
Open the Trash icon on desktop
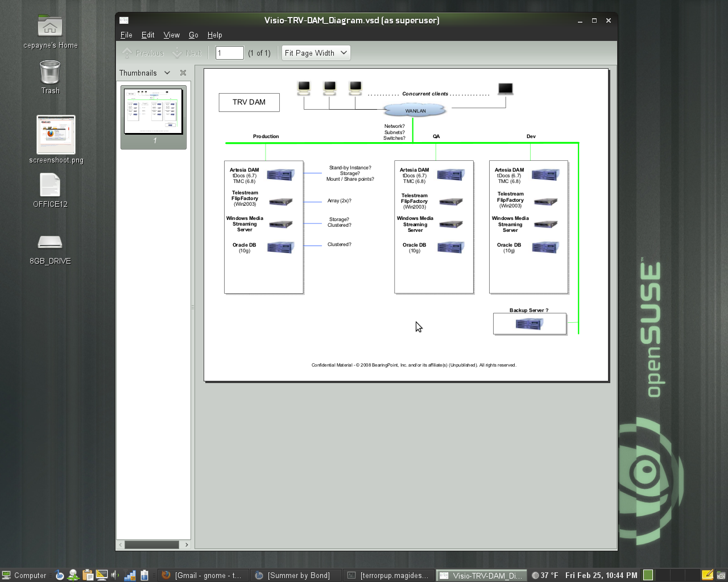(50, 73)
